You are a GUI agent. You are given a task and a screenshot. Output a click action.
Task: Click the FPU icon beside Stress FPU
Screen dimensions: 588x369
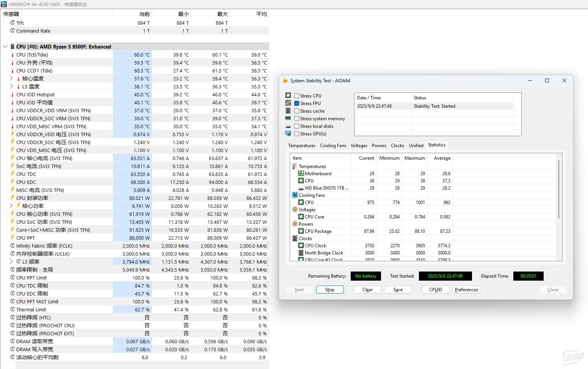[x=288, y=103]
